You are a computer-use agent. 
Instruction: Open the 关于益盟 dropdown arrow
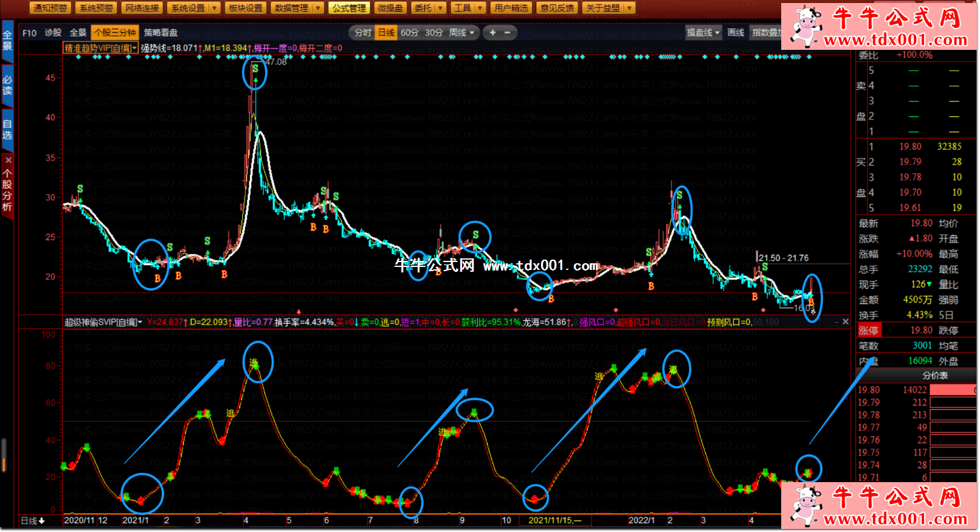tap(629, 8)
